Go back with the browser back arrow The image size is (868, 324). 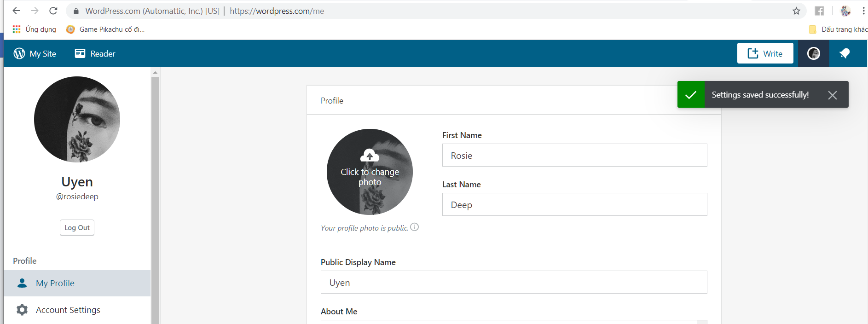pos(17,11)
